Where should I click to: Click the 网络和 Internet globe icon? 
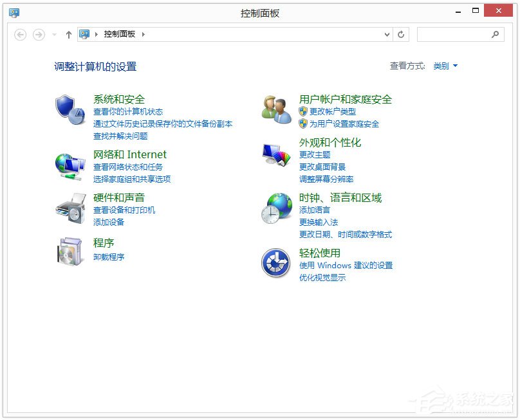click(70, 165)
